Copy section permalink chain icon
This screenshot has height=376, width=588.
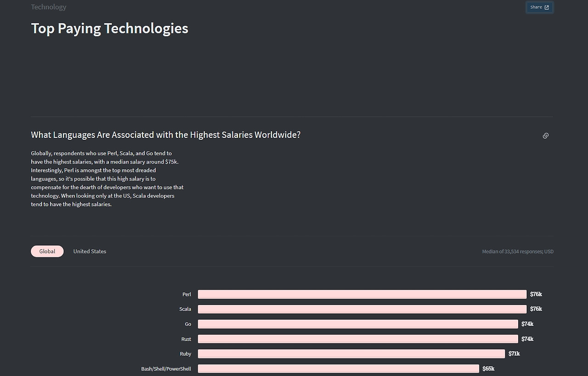pyautogui.click(x=546, y=136)
